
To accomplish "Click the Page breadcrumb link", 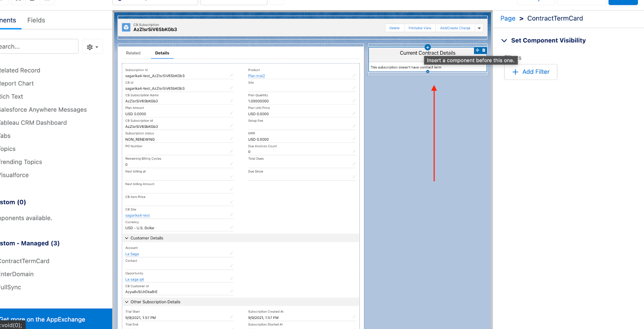I will [508, 19].
